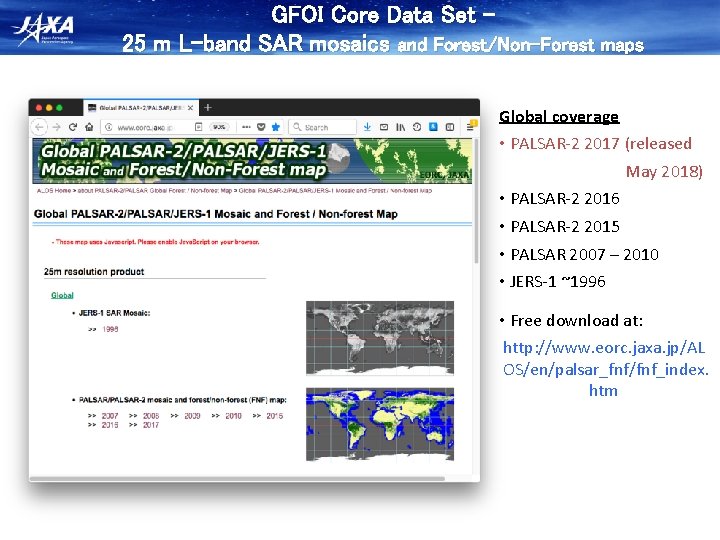This screenshot has height=540, width=720.
Task: Click the 'Global coverage' underlined heading
Action: 559,117
